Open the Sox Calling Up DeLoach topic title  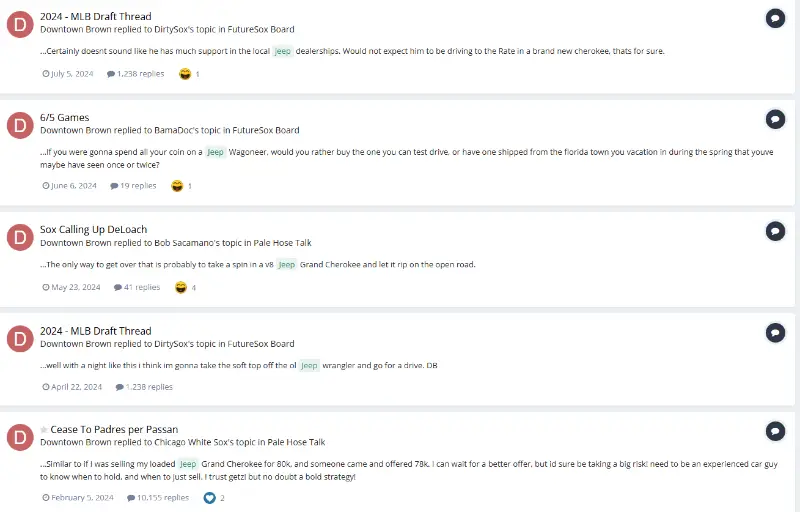pos(91,229)
